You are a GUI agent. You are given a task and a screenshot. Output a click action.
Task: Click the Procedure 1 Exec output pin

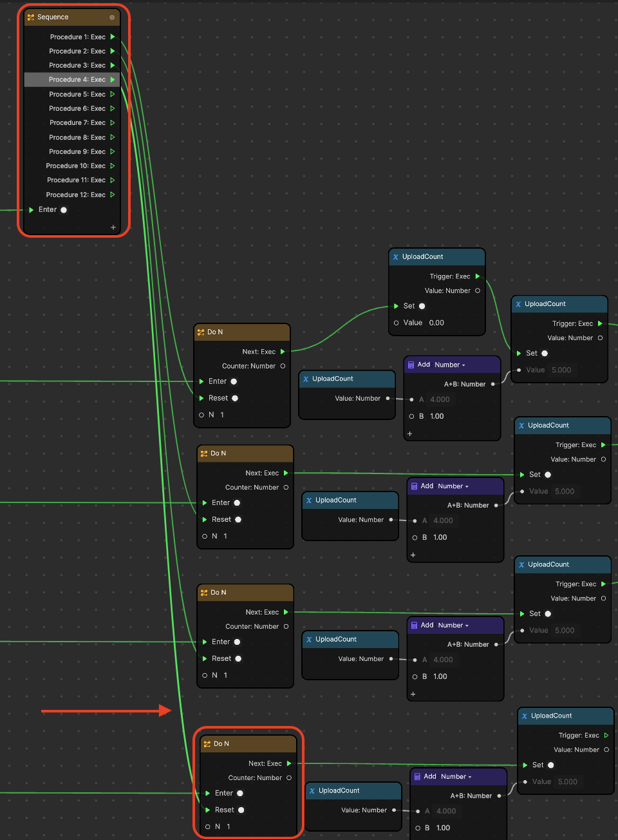[113, 37]
